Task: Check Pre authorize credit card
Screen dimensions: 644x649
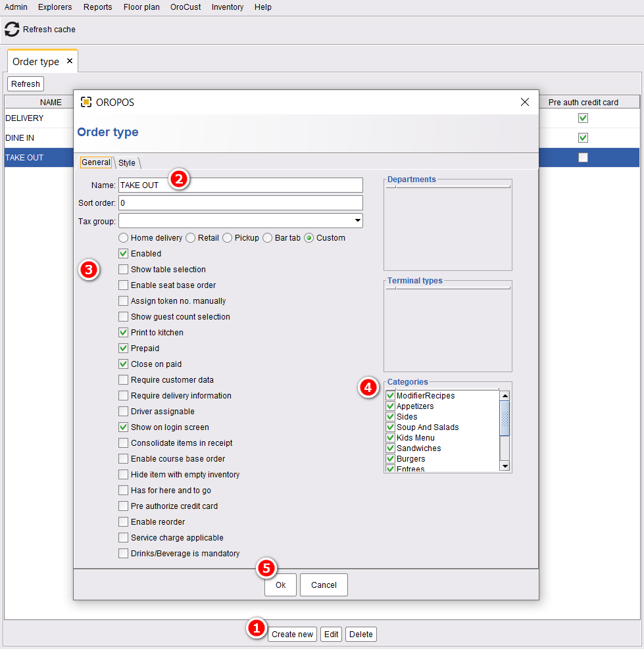Action: click(x=123, y=506)
